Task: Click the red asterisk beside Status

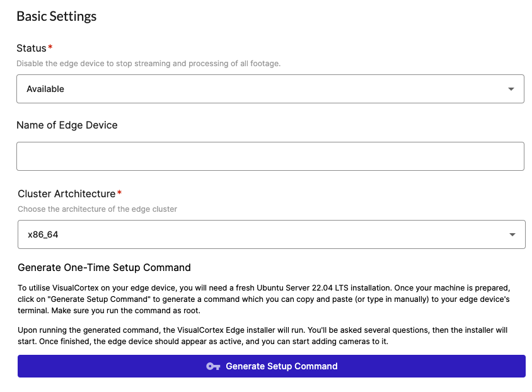Action: 50,49
